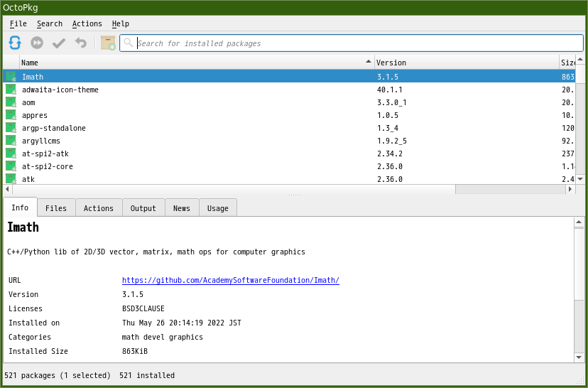Click the Imath heading in info pane
588x388 pixels.
23,227
